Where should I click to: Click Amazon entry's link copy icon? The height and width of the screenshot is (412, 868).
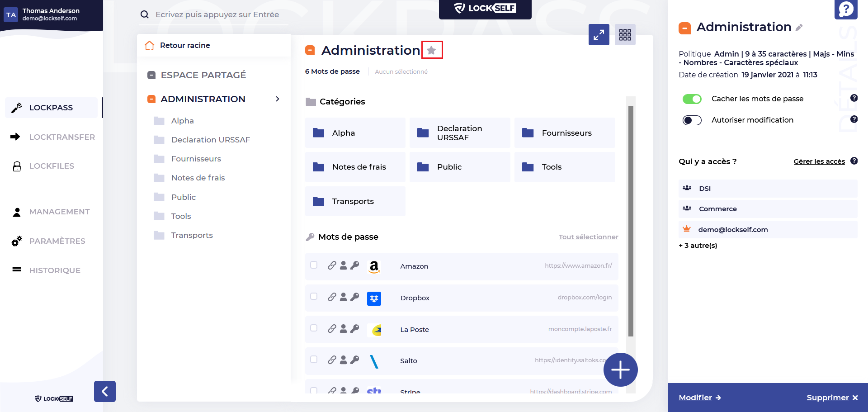coord(332,265)
